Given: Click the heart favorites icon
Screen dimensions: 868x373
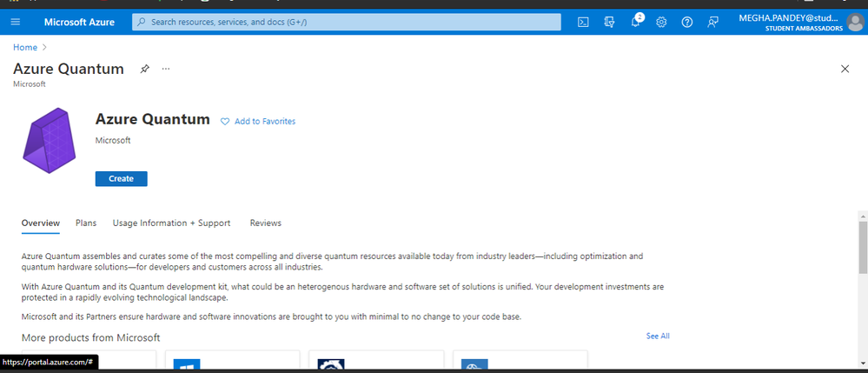Looking at the screenshot, I should pyautogui.click(x=225, y=122).
